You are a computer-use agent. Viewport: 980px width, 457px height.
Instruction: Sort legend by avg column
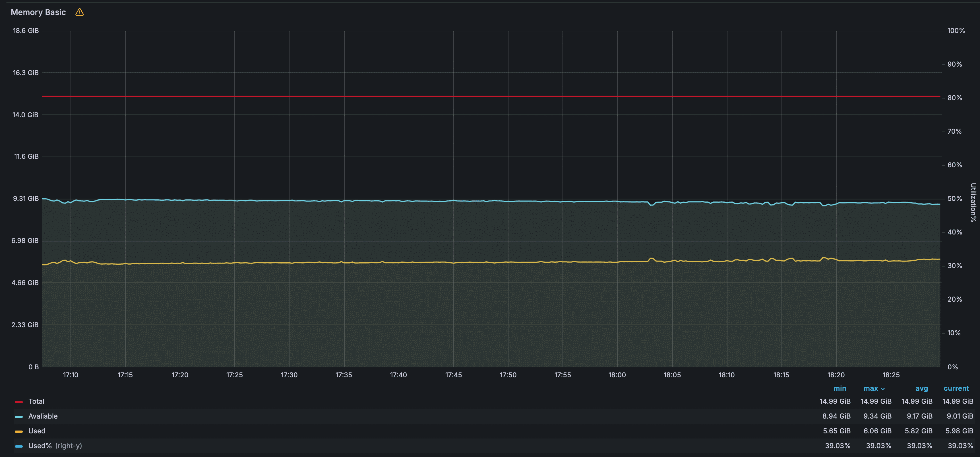coord(921,388)
